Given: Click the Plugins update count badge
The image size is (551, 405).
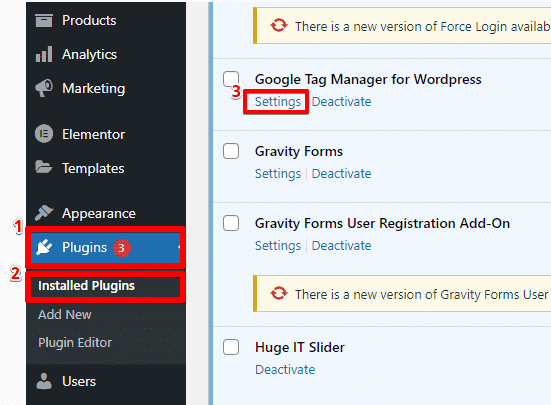Looking at the screenshot, I should click(x=122, y=248).
